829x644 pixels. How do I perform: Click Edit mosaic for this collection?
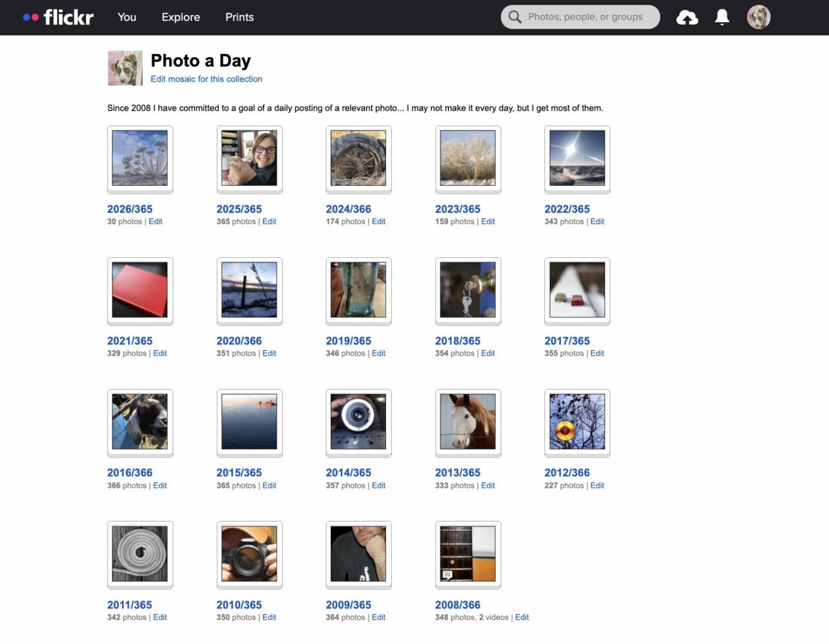point(206,78)
